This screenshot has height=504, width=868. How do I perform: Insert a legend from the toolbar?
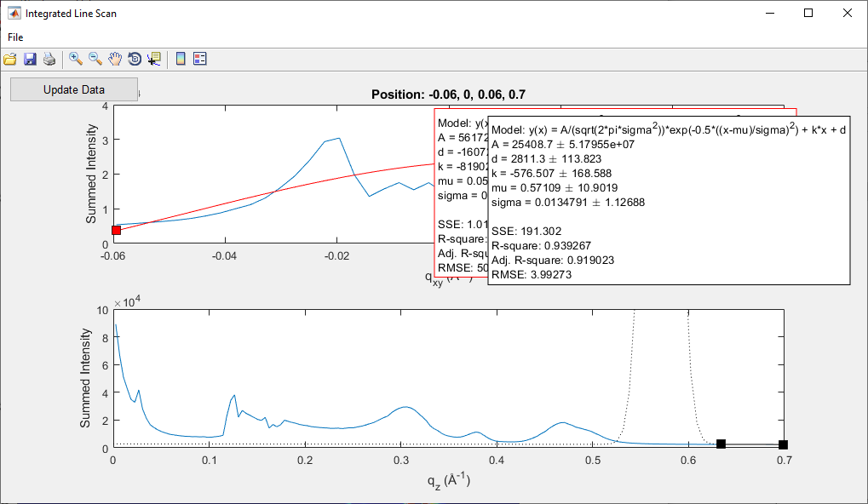tap(200, 59)
